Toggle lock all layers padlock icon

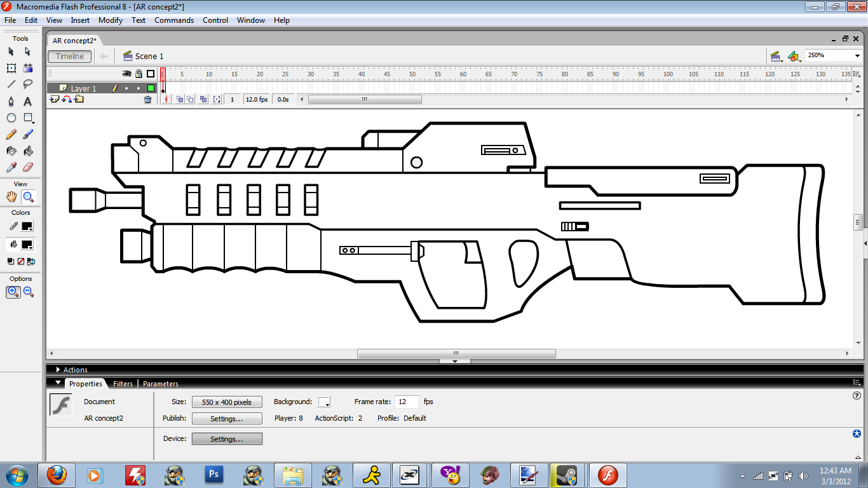tap(139, 74)
